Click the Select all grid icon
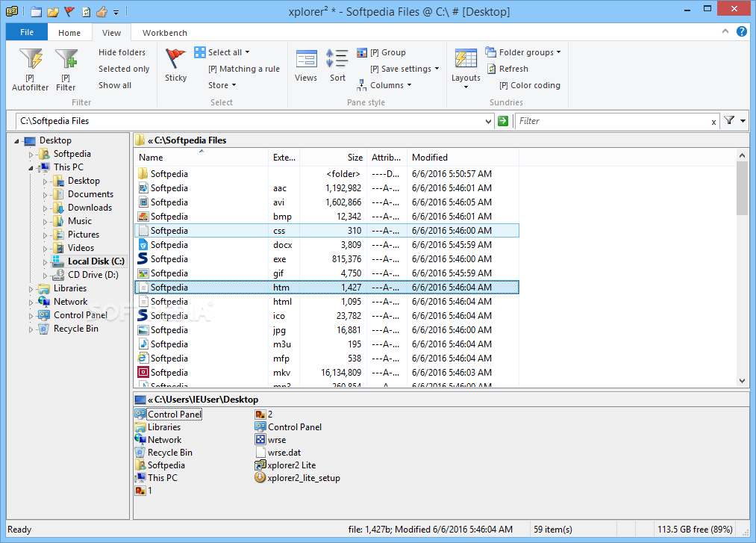756x543 pixels. 199,52
